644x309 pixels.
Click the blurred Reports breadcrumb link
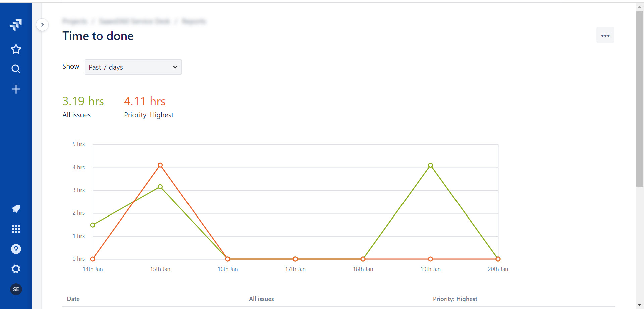point(194,21)
